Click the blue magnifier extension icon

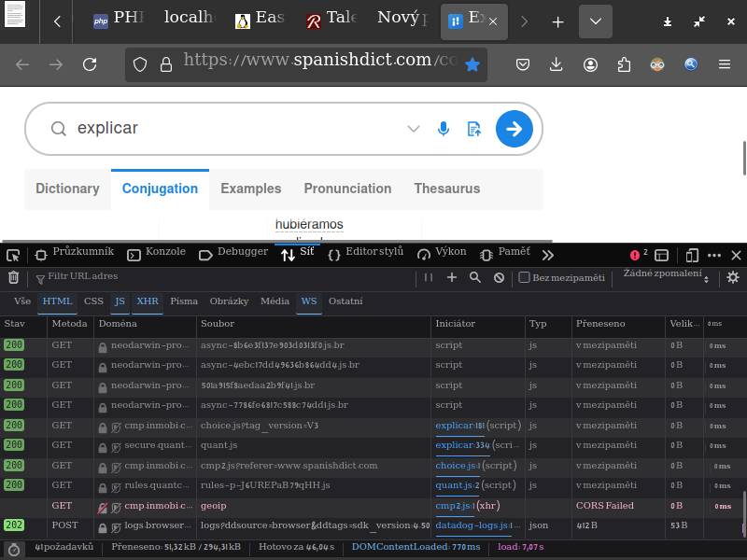point(691,64)
